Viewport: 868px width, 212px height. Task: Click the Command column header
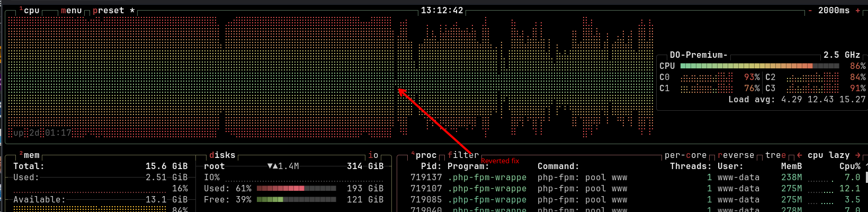click(x=559, y=166)
